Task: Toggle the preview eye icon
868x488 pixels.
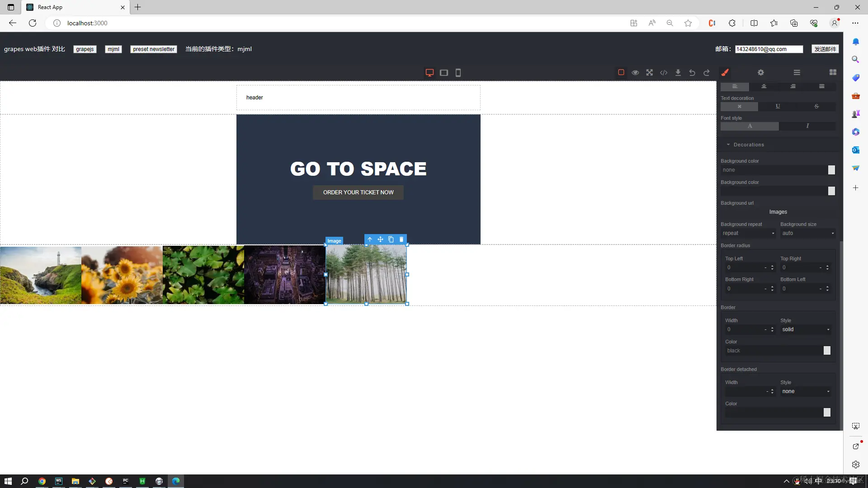Action: tap(635, 73)
